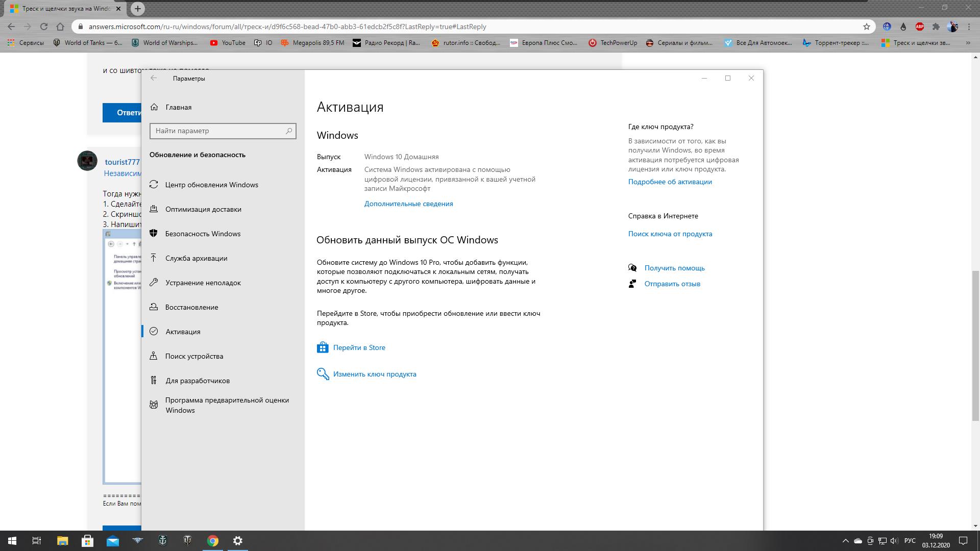Click Отправить отзыв link
Screen dimensions: 980x551
tap(672, 284)
